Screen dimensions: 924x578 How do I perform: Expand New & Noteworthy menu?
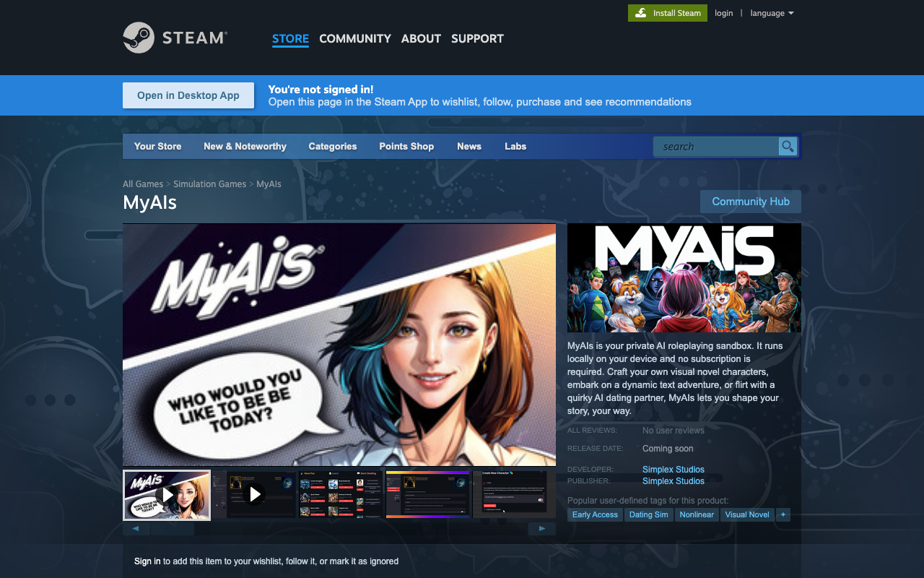245,146
